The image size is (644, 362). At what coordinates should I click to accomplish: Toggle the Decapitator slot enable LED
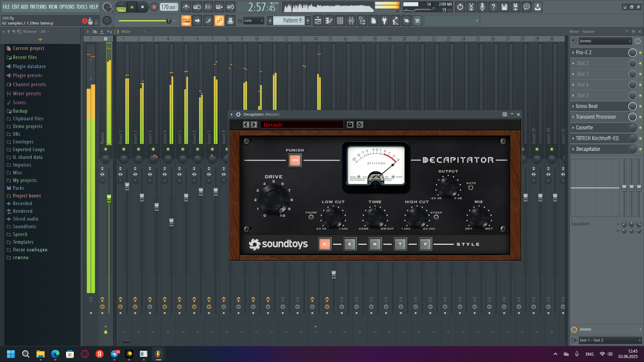[x=640, y=149]
